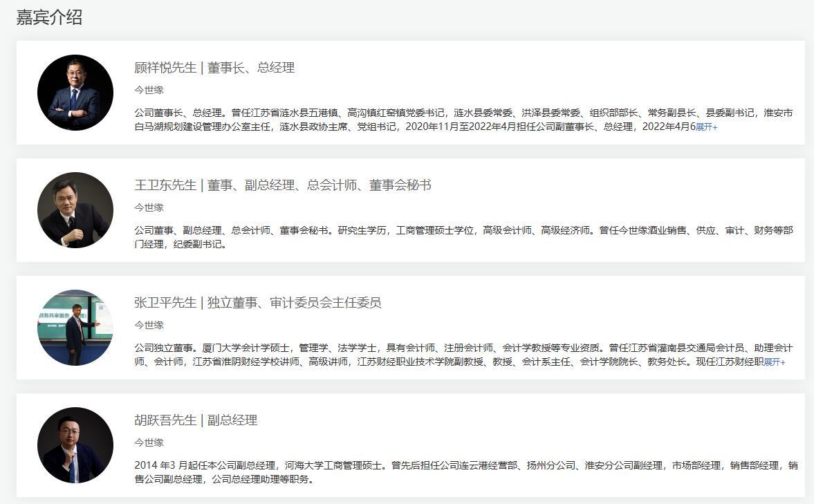
Task: Click 胡跃吾先生's portrait photo
Action: point(75,445)
